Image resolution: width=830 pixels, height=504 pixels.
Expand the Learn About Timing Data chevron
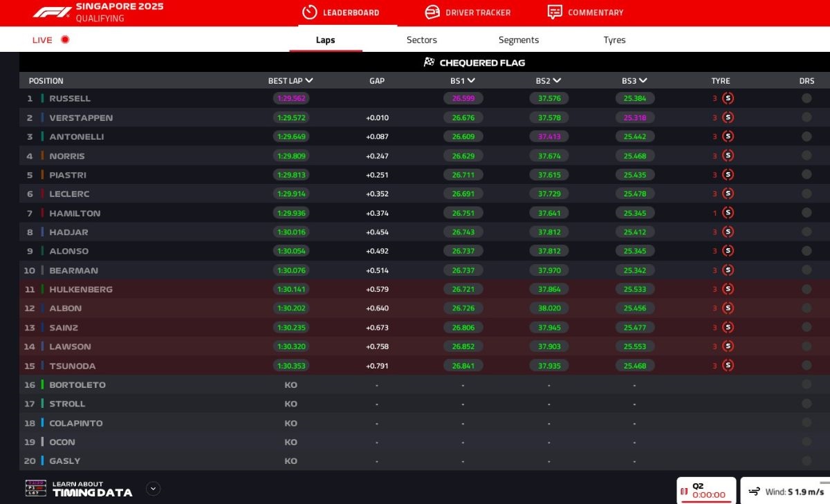154,489
